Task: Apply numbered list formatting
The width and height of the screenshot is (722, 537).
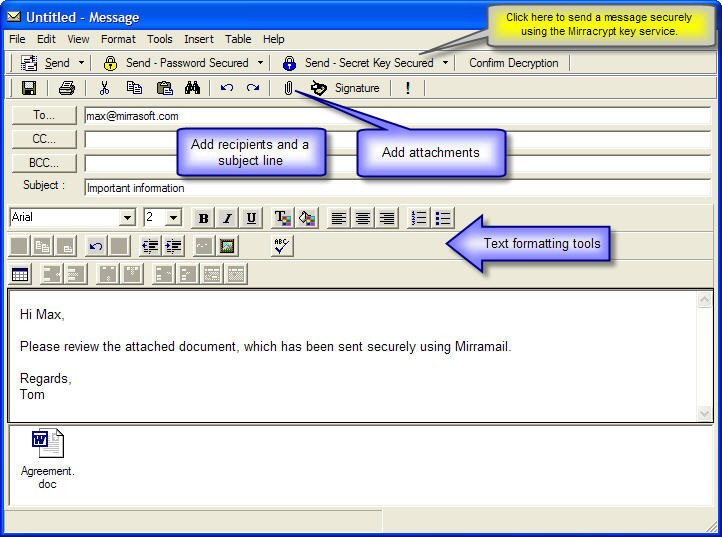Action: point(419,218)
